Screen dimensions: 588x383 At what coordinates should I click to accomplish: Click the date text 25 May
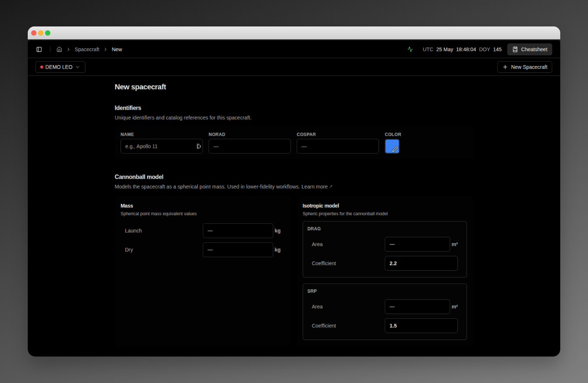[444, 49]
